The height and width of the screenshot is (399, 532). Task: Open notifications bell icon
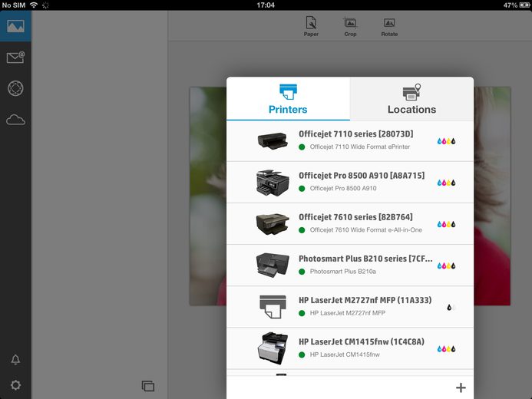[15, 359]
